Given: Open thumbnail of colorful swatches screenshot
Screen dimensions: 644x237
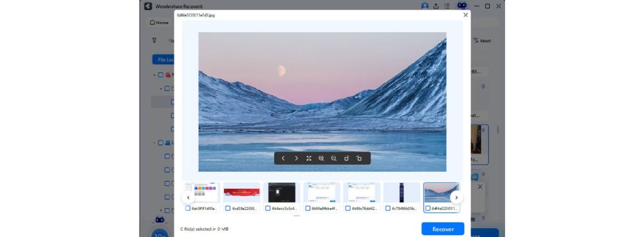Looking at the screenshot, I should coord(202,192).
